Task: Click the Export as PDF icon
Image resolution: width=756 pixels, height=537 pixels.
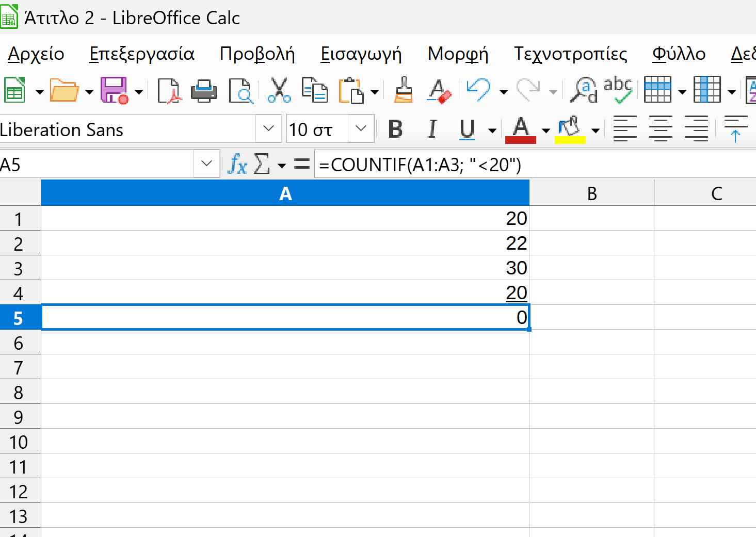Action: tap(169, 91)
